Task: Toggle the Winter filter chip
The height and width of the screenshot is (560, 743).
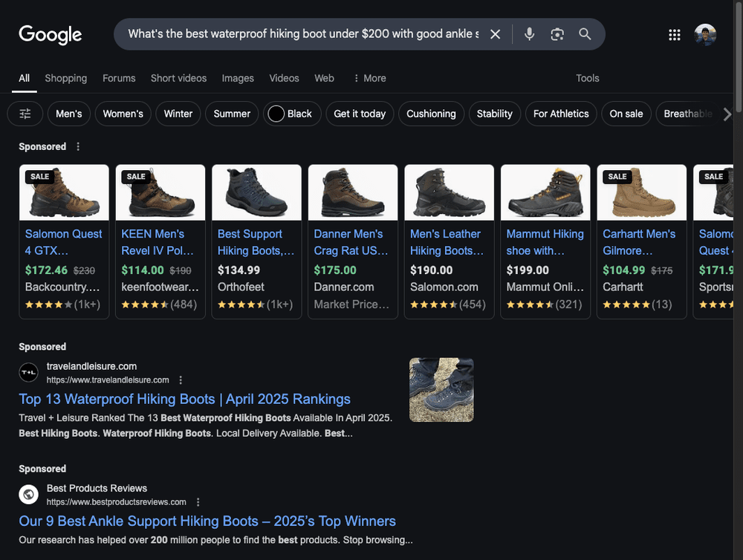Action: pyautogui.click(x=178, y=114)
